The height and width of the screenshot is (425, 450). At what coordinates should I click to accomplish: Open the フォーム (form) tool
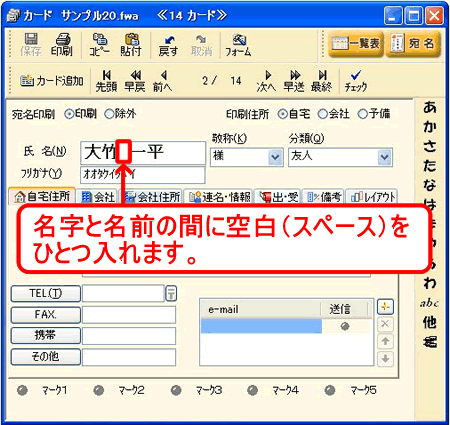(238, 46)
